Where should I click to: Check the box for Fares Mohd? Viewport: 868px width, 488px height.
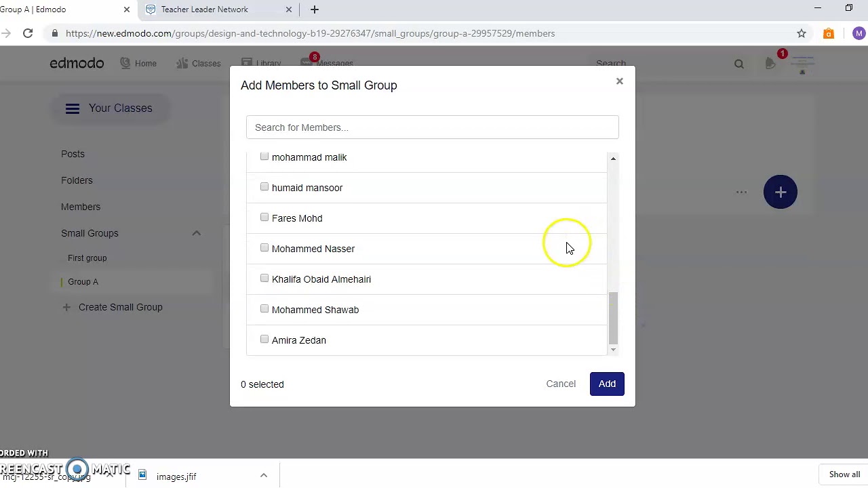click(x=264, y=218)
